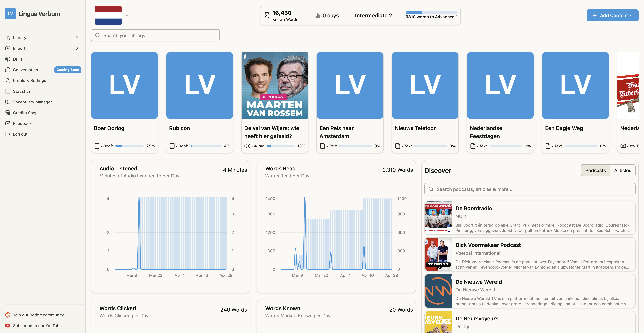Click the Log out arrow icon

(x=8, y=134)
